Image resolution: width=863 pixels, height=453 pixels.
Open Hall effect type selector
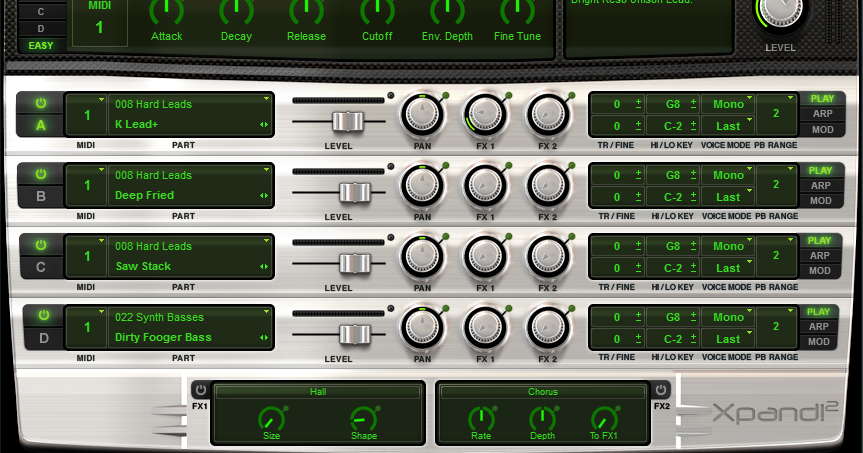point(318,392)
